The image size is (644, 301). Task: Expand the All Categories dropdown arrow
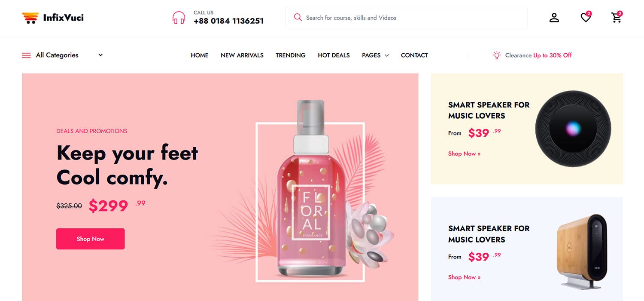pos(100,55)
